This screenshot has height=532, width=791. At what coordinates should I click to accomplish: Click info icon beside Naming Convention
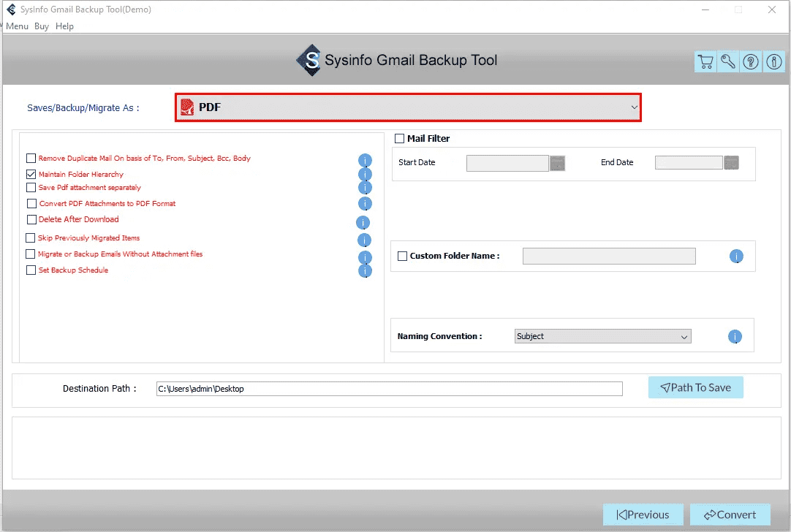[735, 336]
